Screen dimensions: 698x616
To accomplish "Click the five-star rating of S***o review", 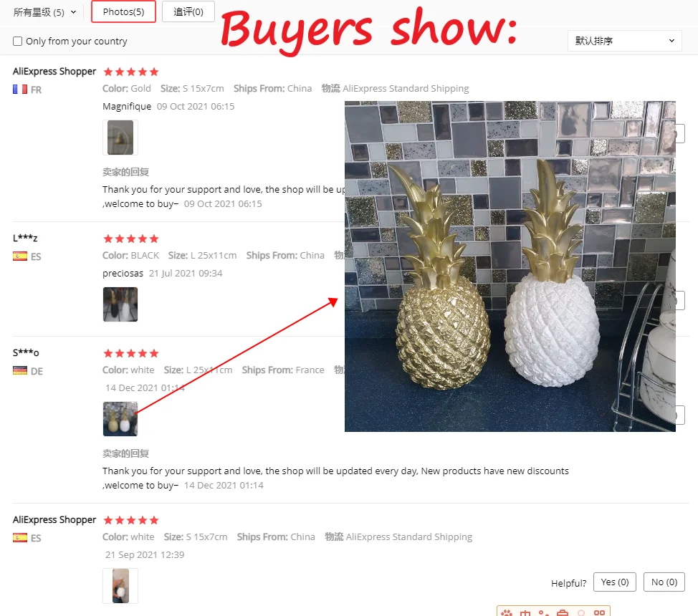I will pos(131,353).
